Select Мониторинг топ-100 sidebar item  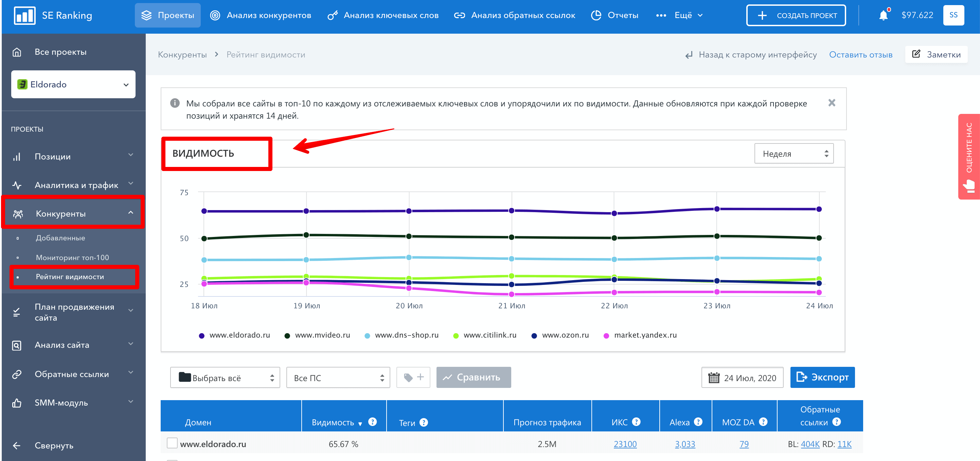click(72, 258)
